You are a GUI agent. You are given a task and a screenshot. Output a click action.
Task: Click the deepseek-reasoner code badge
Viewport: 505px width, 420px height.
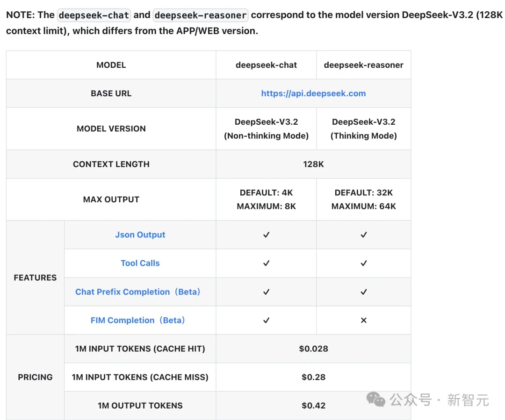pyautogui.click(x=200, y=15)
